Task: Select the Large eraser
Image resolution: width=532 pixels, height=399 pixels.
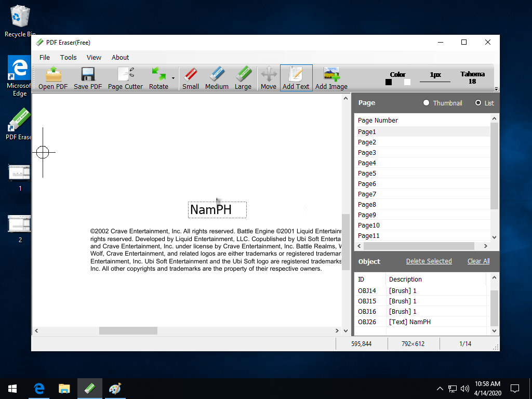Action: (243, 78)
